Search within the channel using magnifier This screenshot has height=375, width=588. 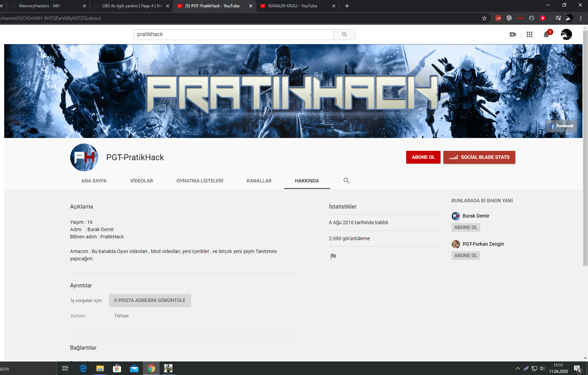pyautogui.click(x=346, y=180)
